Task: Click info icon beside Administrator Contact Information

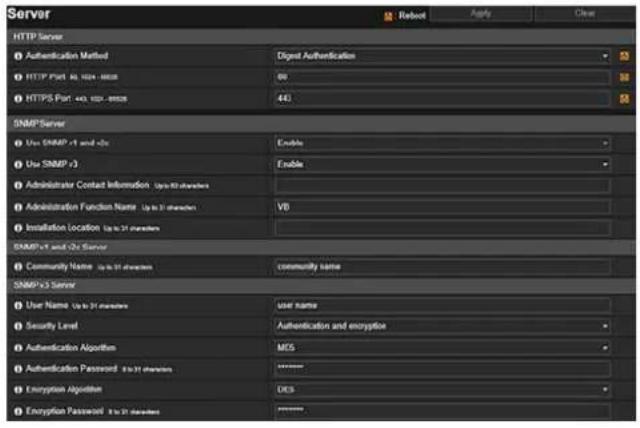Action: 18,186
